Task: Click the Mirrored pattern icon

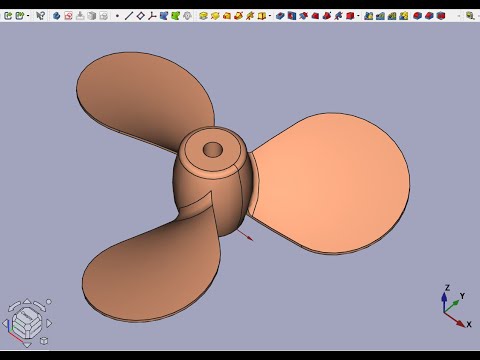Action: tap(369, 15)
